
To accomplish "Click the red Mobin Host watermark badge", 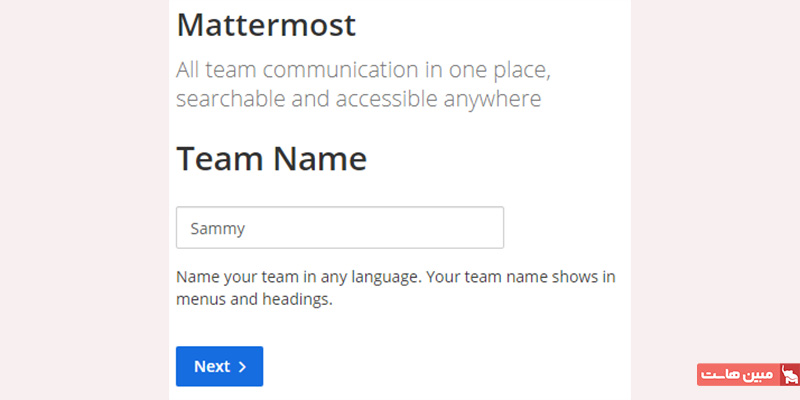I will tap(749, 375).
